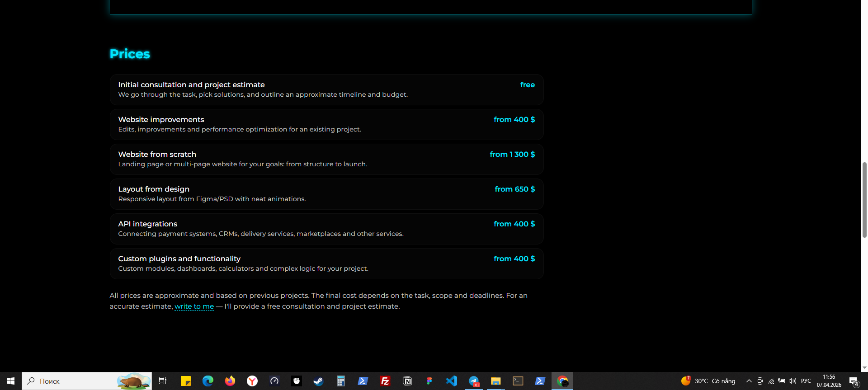Open Telegram with unread badge
The height and width of the screenshot is (390, 868).
[474, 381]
